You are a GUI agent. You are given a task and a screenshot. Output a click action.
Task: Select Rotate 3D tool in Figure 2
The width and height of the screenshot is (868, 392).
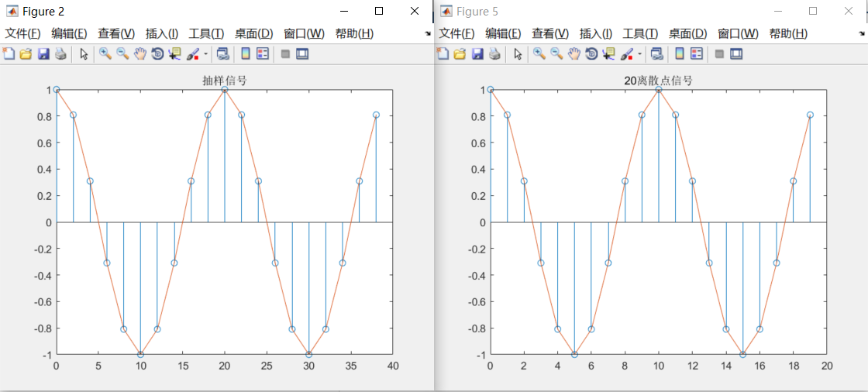coord(158,53)
